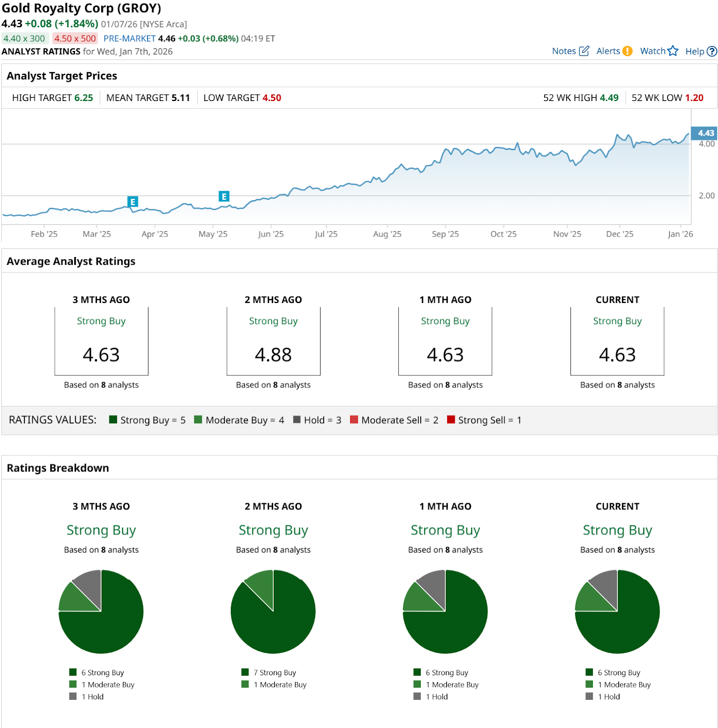Viewport: 718px width, 728px height.
Task: Select the CURRENT ratings pie chart
Action: click(x=617, y=612)
